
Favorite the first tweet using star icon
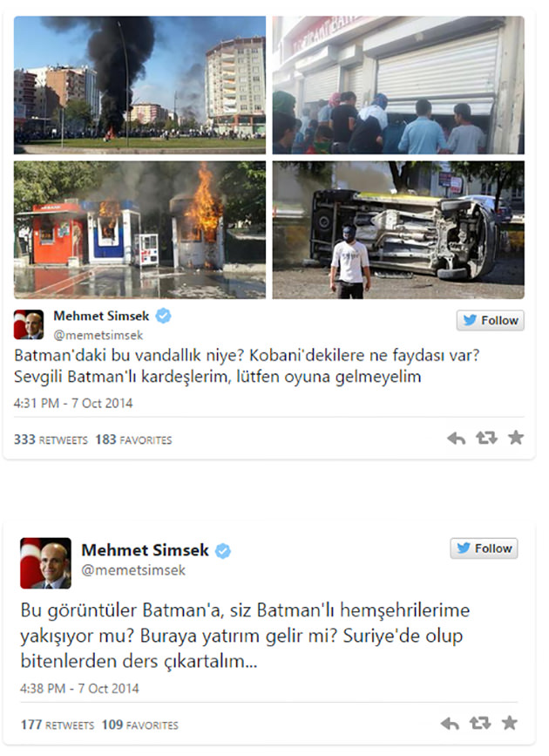tap(516, 438)
